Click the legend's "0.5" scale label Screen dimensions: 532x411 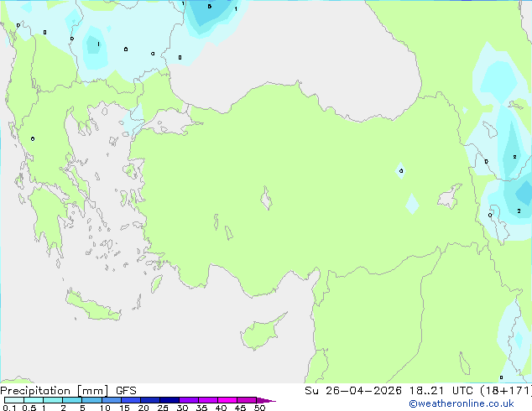[x=29, y=408]
